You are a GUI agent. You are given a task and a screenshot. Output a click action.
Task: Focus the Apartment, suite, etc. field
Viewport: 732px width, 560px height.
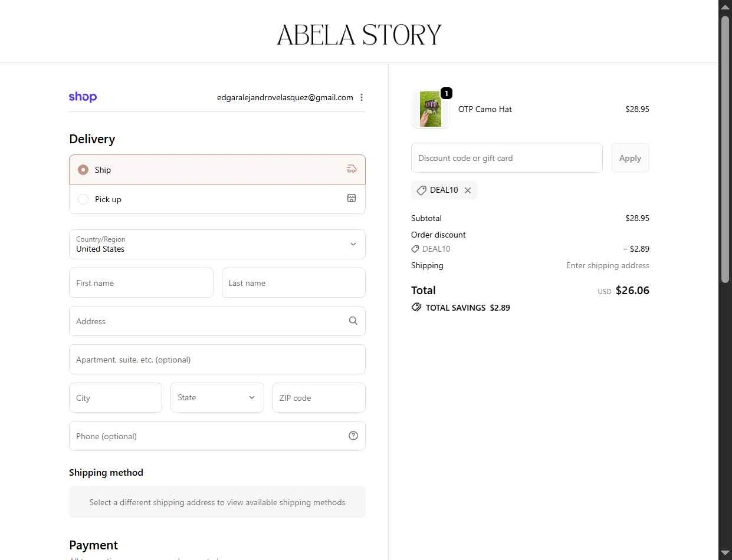coord(217,360)
